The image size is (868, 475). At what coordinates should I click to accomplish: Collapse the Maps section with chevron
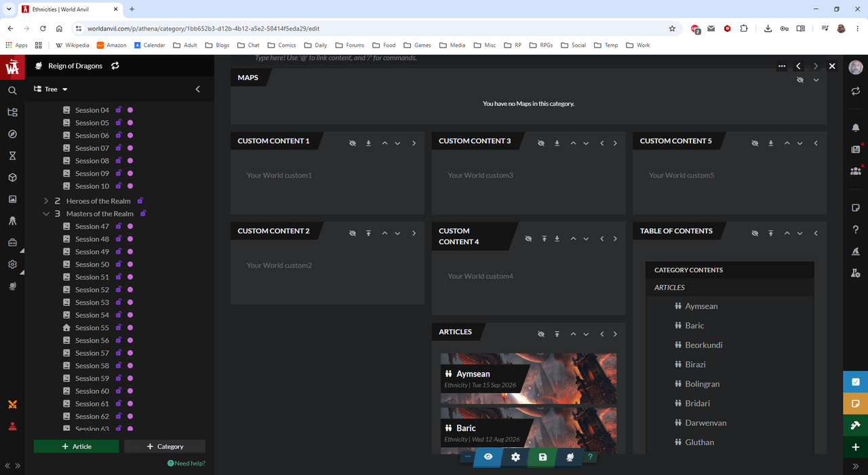coord(816,80)
